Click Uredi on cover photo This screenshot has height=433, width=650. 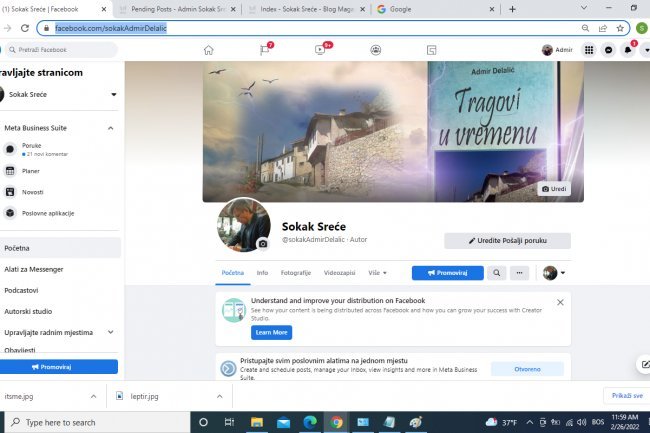coord(554,189)
